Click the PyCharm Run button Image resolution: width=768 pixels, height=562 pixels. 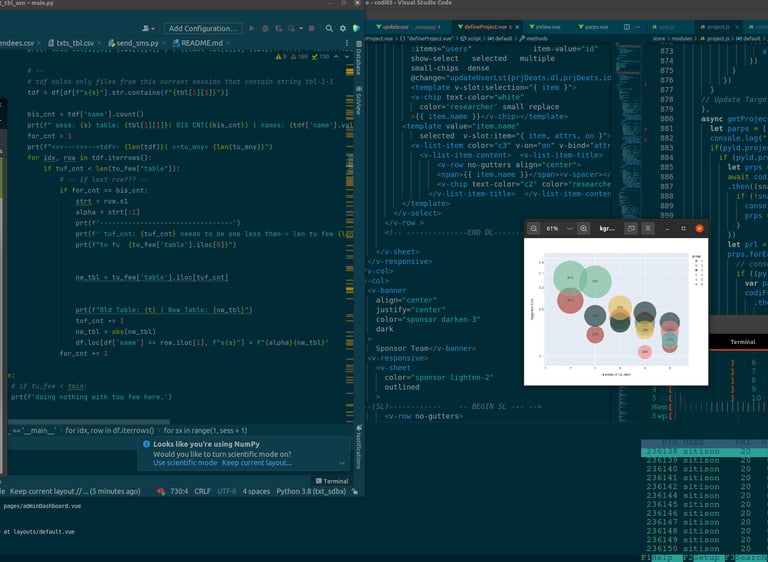(252, 28)
